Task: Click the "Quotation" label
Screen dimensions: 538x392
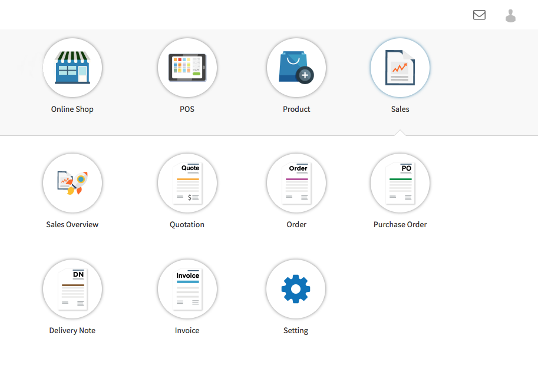Action: [187, 225]
